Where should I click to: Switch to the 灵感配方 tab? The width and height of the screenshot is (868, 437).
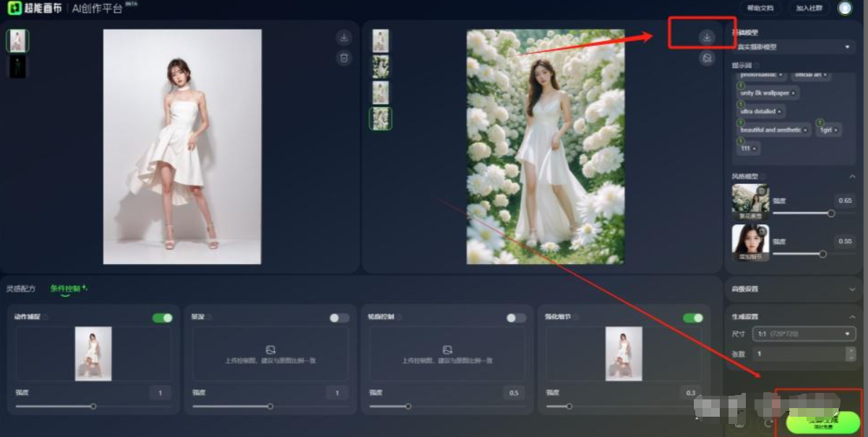point(21,289)
